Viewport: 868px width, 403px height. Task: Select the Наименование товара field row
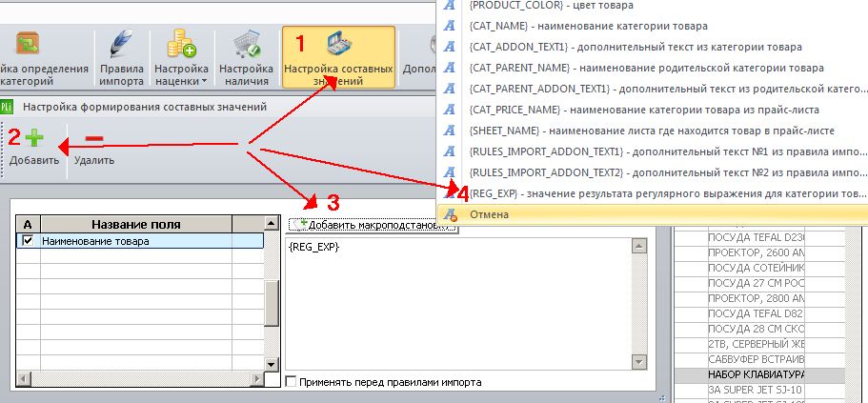140,241
